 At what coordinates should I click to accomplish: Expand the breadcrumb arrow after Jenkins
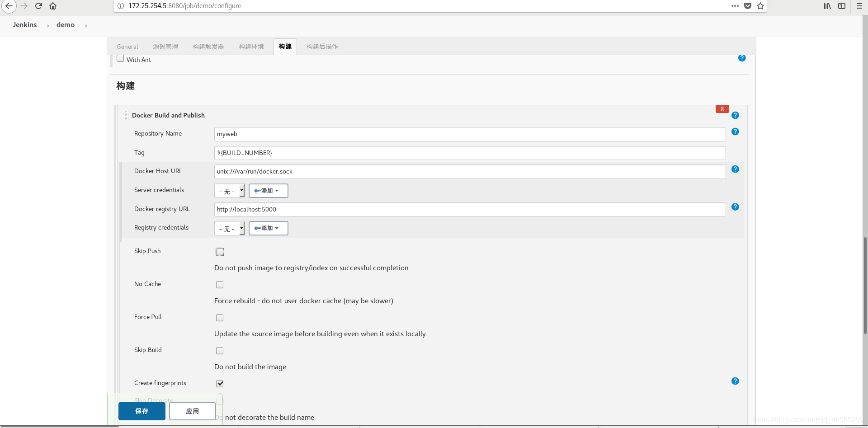pyautogui.click(x=48, y=26)
